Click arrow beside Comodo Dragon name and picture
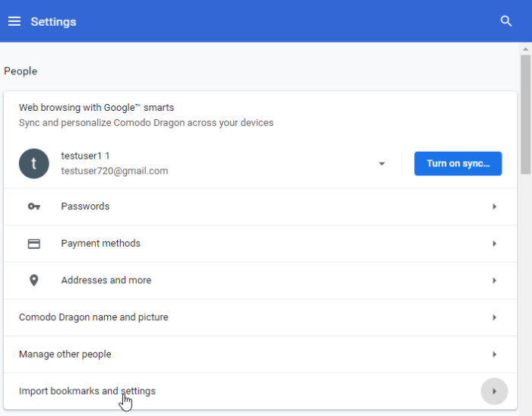Screen dimensions: 532x416 494,317
